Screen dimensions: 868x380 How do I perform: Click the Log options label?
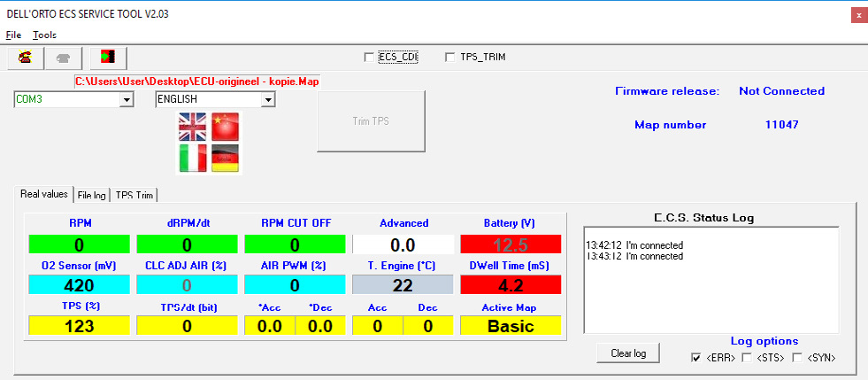764,341
